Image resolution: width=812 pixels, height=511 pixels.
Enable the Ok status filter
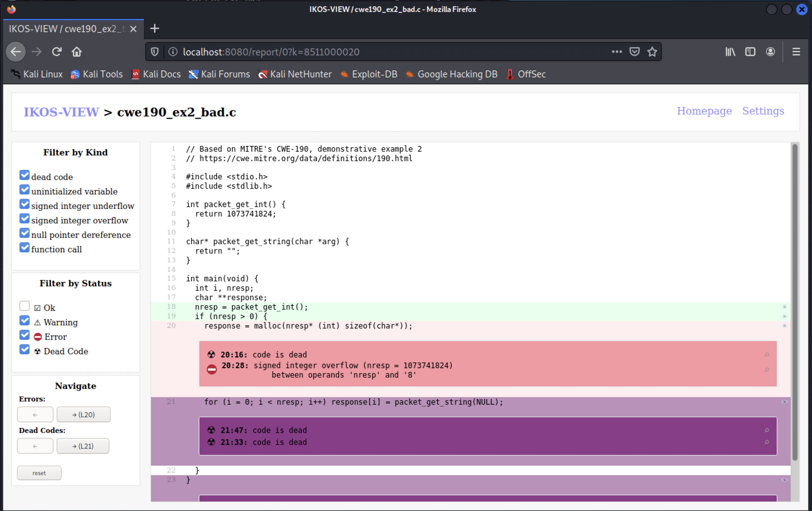coord(24,306)
